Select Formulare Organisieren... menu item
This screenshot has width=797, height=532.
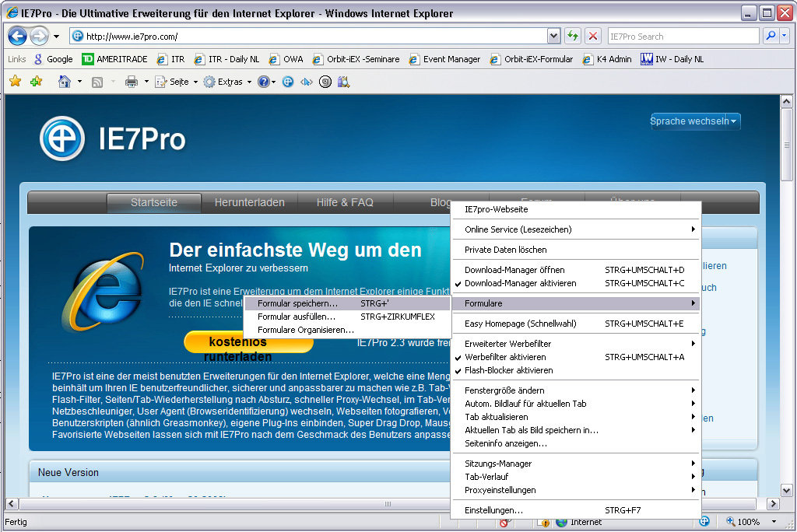347,330
